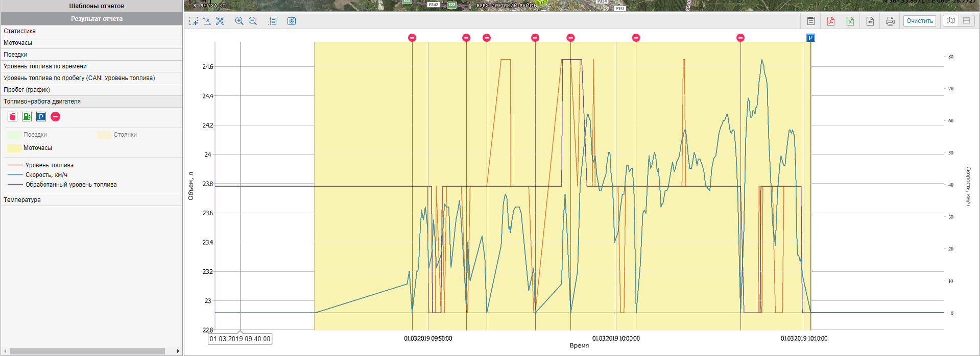Toggle the fuel theft canister marker icon
Viewport: 980px width, 356px height.
[x=13, y=117]
